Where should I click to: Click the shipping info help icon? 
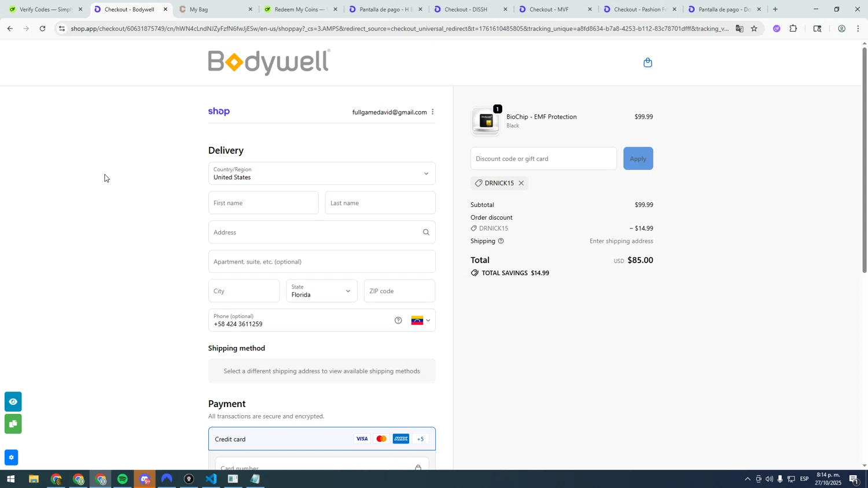pos(501,241)
